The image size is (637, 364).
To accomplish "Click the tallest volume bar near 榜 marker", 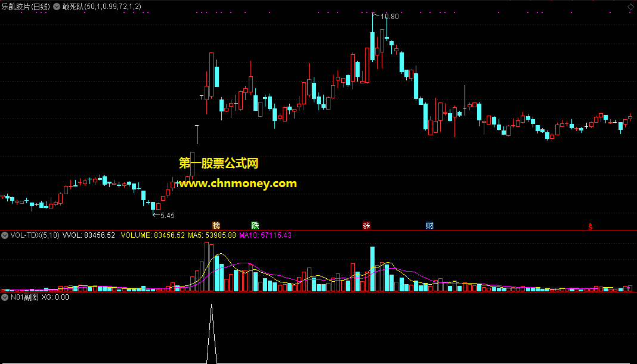I will pyautogui.click(x=206, y=267).
